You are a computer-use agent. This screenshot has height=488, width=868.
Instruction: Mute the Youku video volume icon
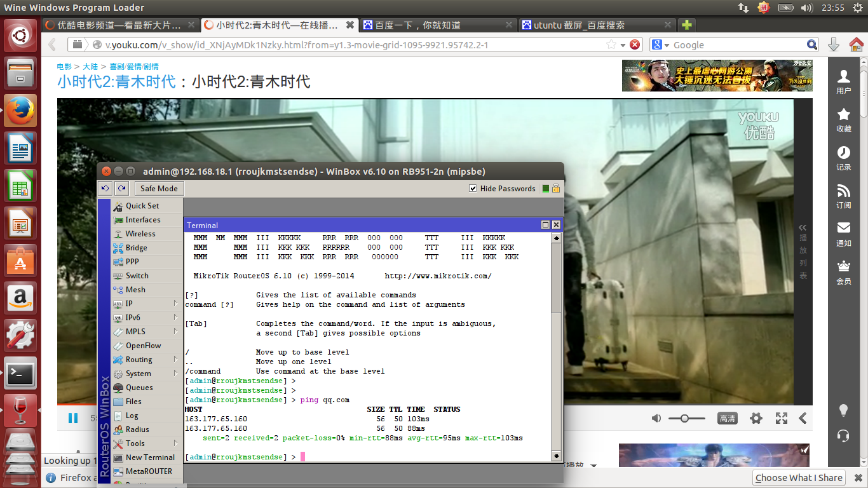click(656, 418)
